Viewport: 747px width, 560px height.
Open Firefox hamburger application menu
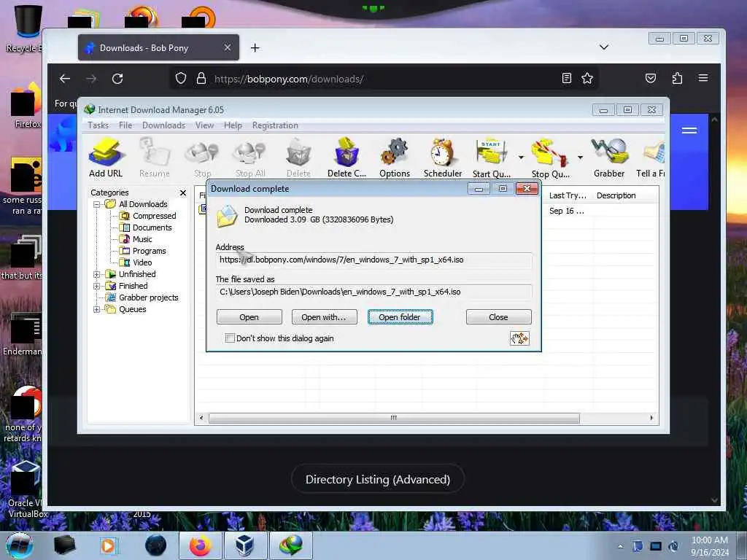(x=703, y=78)
